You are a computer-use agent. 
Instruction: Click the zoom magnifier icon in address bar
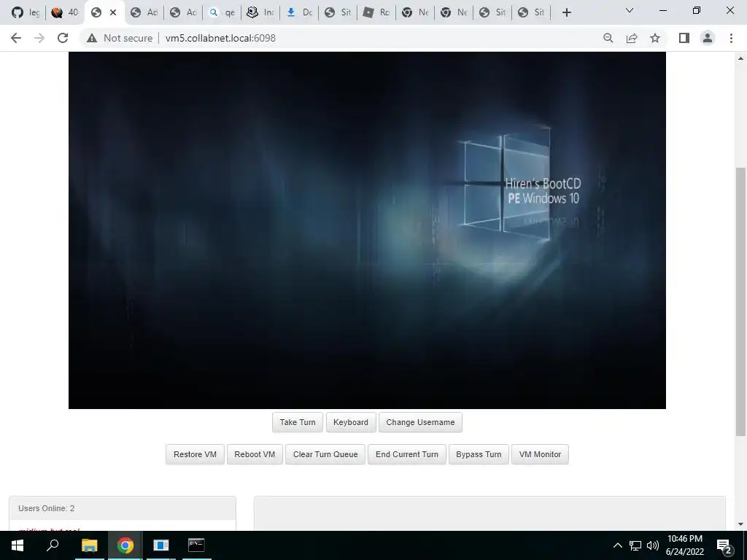pos(608,38)
